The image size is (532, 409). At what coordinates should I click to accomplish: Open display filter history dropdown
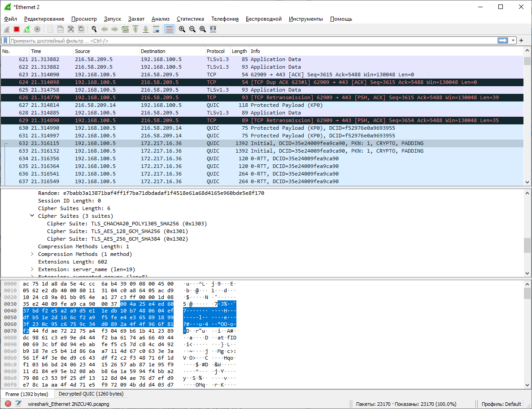pyautogui.click(x=513, y=40)
